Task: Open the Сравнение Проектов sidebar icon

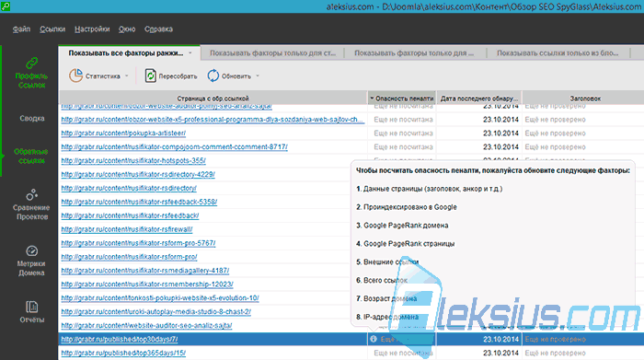Action: pos(31,194)
